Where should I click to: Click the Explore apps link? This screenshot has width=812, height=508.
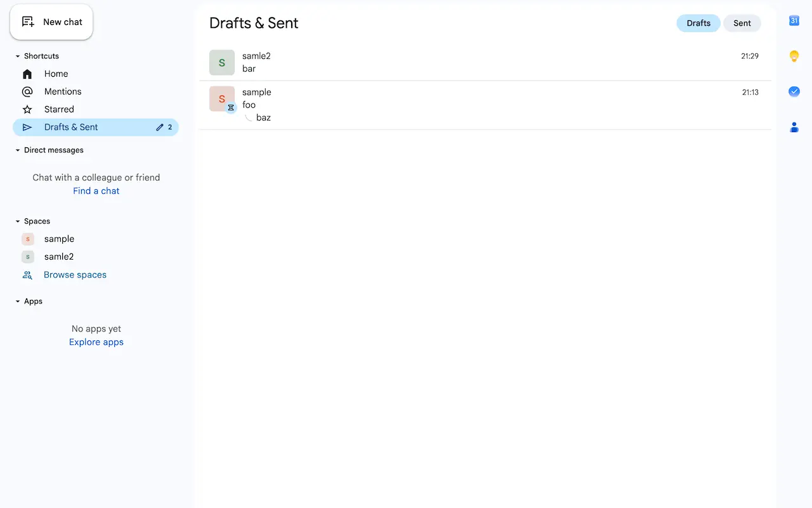[96, 342]
